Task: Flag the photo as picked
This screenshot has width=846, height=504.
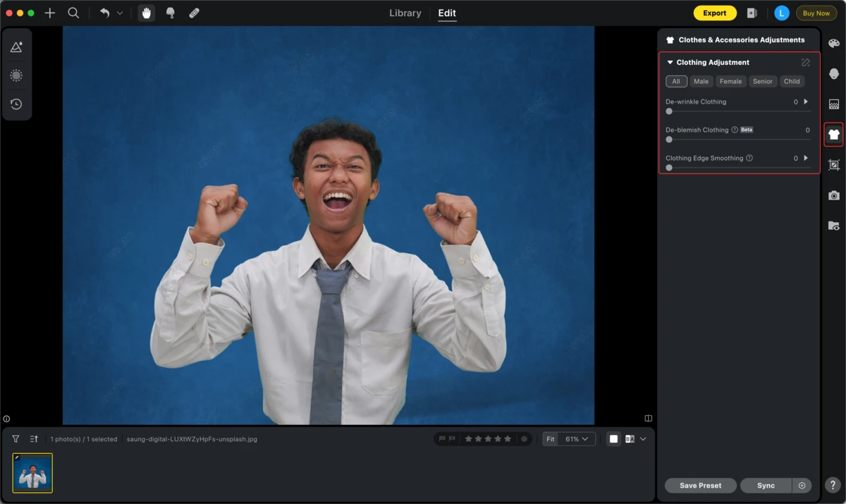Action: click(x=442, y=439)
